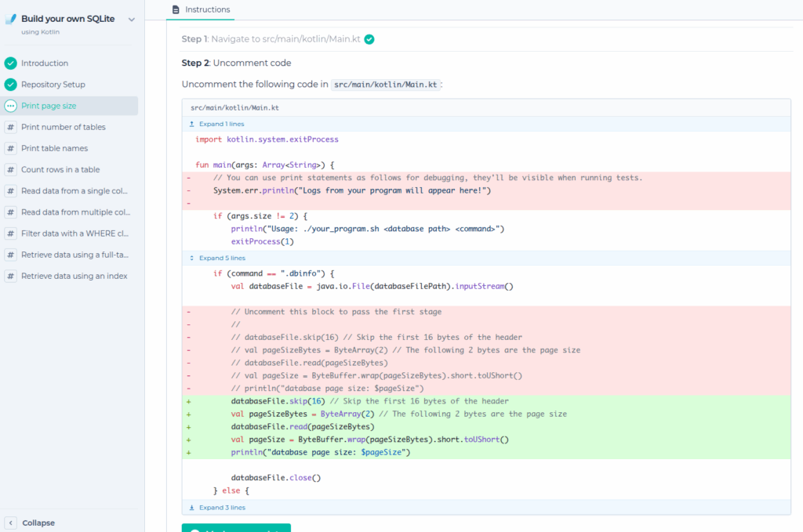Click the down-arrow icon beside Expand 3 lines
The width and height of the screenshot is (803, 532).
(192, 508)
